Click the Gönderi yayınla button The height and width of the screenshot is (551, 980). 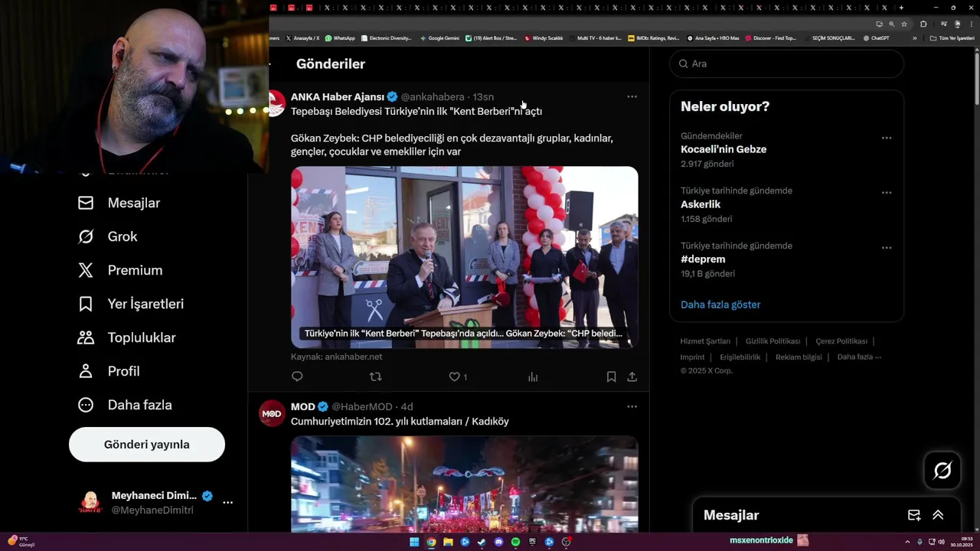(x=147, y=445)
